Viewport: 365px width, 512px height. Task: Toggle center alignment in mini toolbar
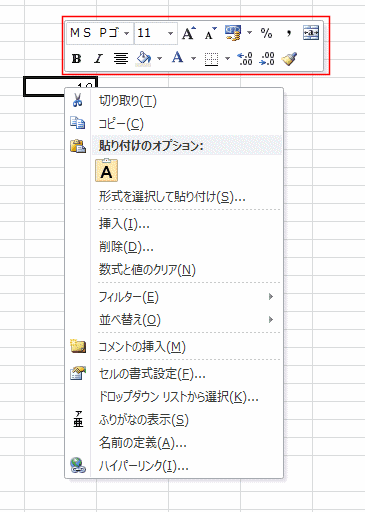(x=121, y=59)
